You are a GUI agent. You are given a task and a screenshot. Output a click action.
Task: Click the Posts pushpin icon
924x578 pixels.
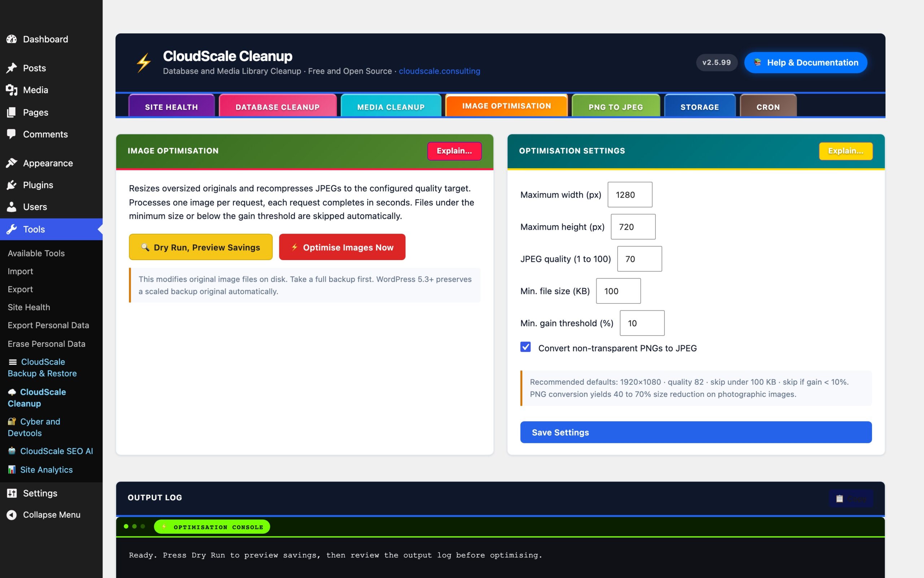(12, 68)
